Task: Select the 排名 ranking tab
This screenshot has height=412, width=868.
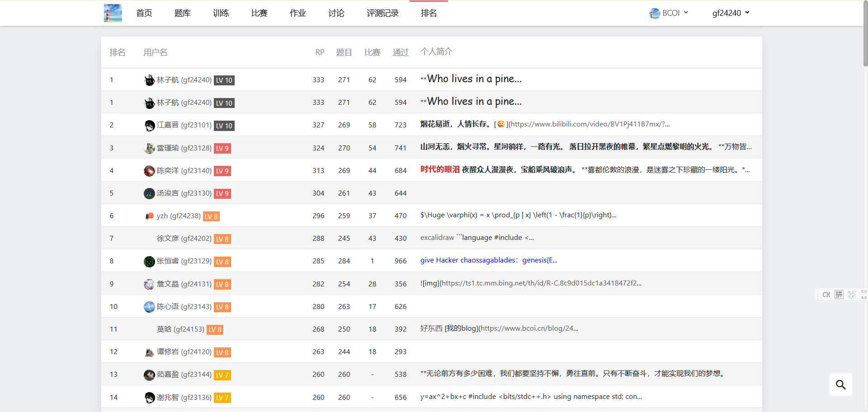Action: (429, 13)
